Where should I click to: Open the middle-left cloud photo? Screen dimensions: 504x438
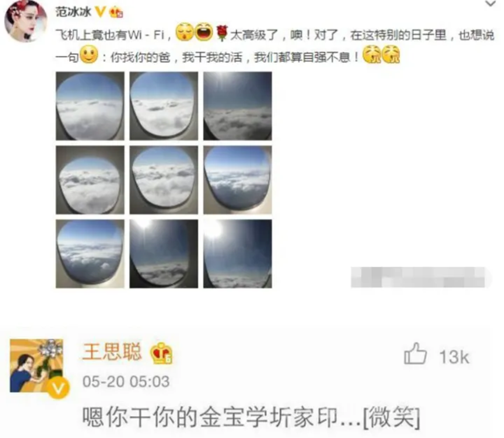point(90,180)
